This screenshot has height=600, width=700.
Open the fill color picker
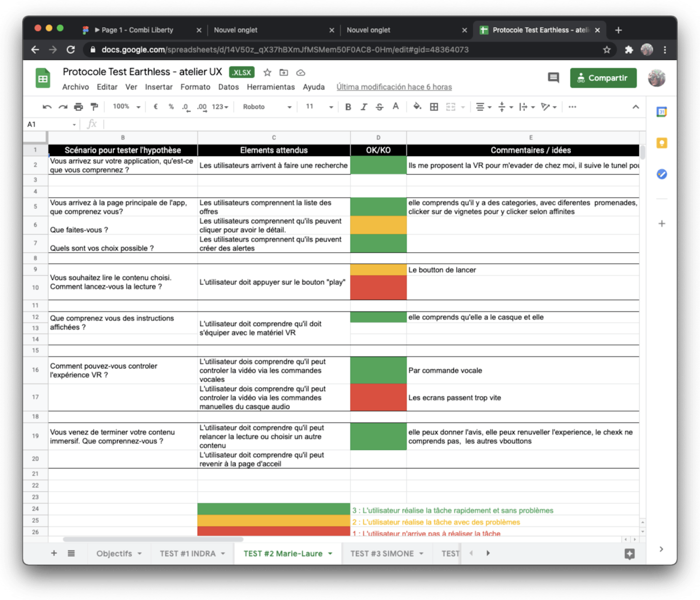(x=417, y=107)
